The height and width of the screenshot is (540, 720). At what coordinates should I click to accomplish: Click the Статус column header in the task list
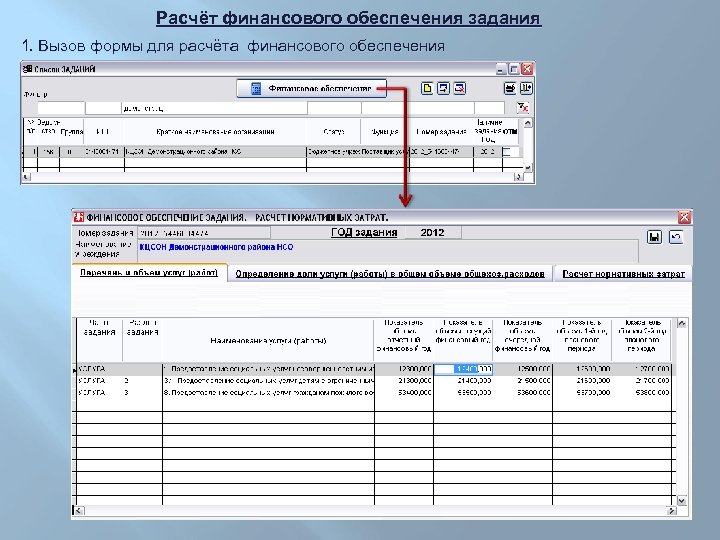[x=334, y=132]
